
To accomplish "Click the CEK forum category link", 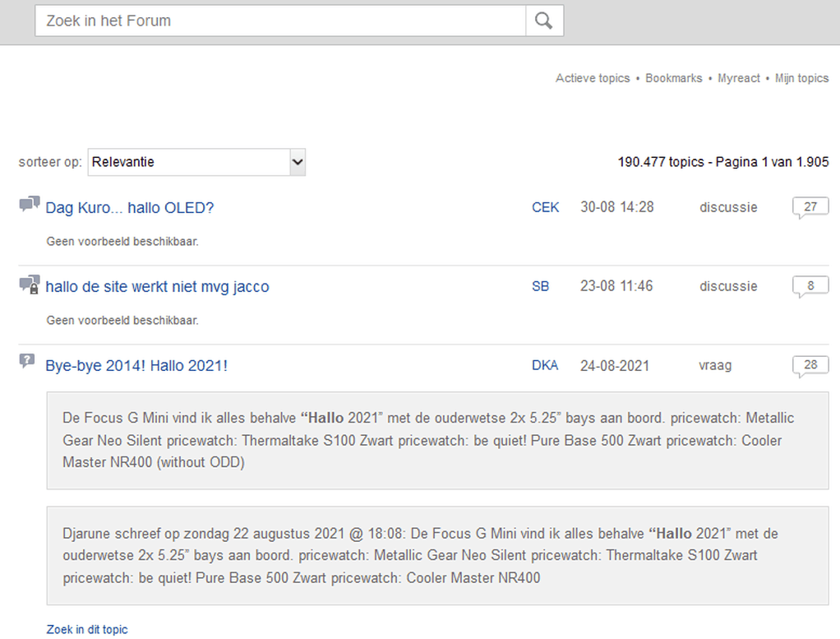I will click(546, 207).
